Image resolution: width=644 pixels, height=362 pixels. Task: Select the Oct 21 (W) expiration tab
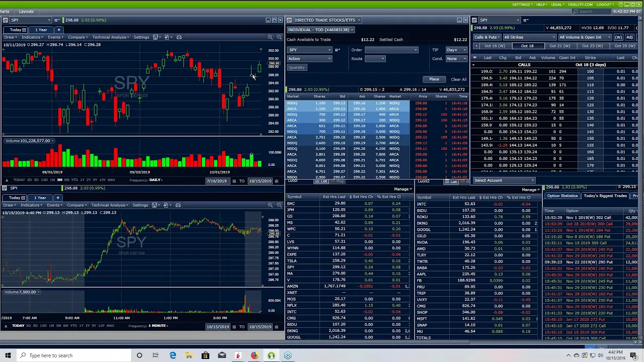(x=559, y=46)
